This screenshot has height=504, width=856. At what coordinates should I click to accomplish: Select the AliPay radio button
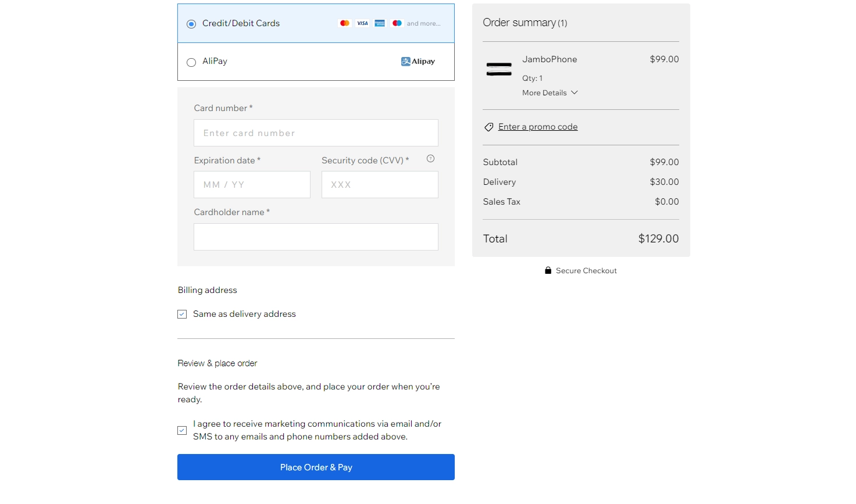click(x=191, y=62)
